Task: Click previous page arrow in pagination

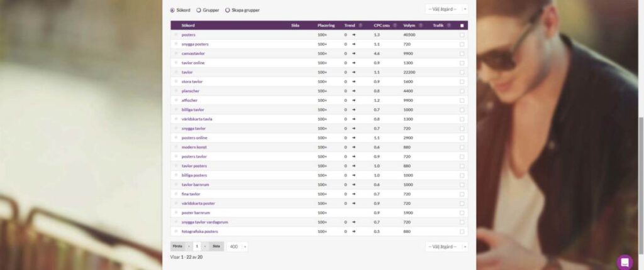Action: click(189, 247)
